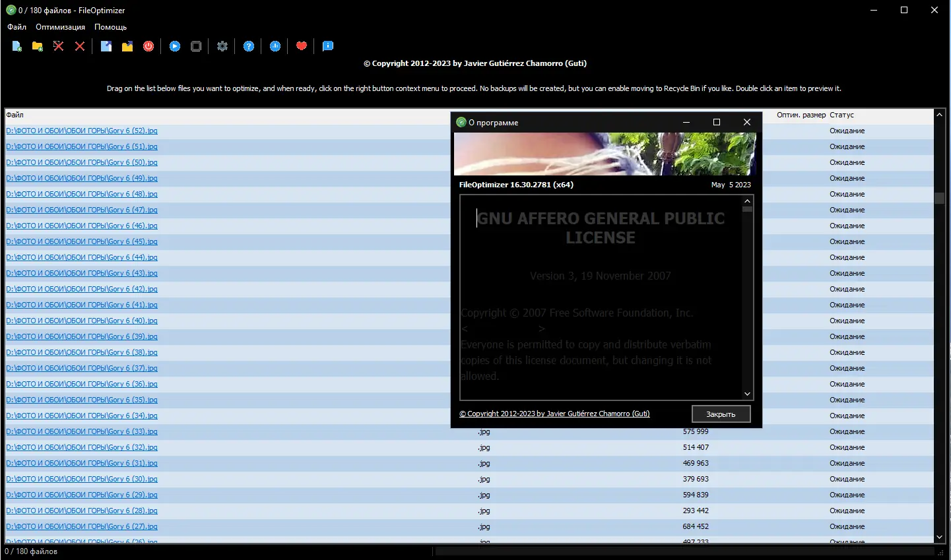The width and height of the screenshot is (951, 560).
Task: Open the copyright link in the about dialog
Action: point(554,414)
